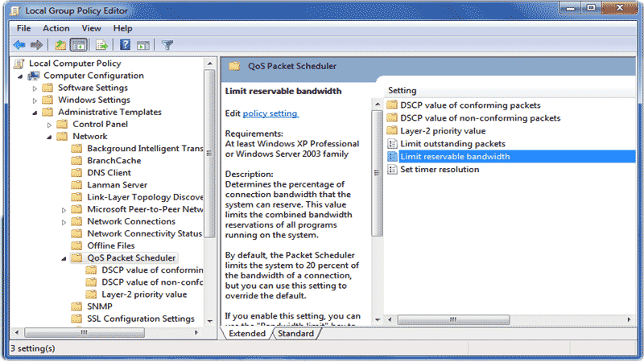The image size is (644, 362).
Task: Click the QoS Packet Scheduler header folder icon
Action: click(234, 66)
